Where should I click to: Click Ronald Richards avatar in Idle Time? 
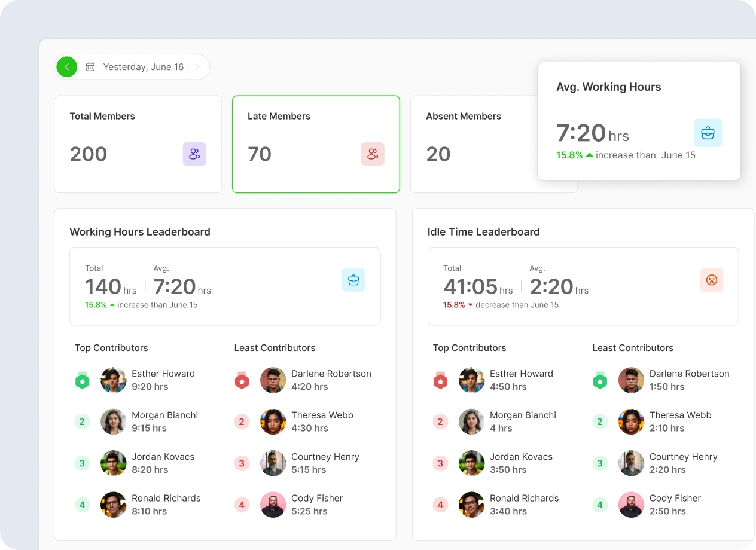point(471,505)
